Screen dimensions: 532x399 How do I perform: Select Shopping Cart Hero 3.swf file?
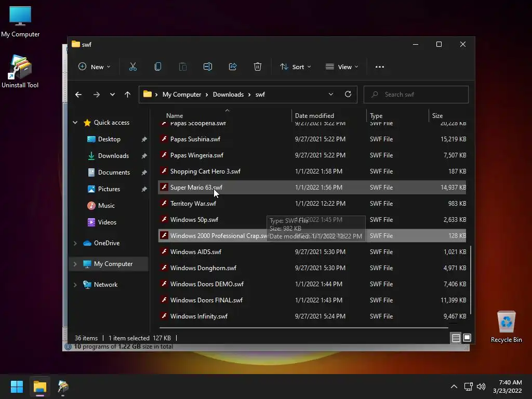pyautogui.click(x=312, y=171)
